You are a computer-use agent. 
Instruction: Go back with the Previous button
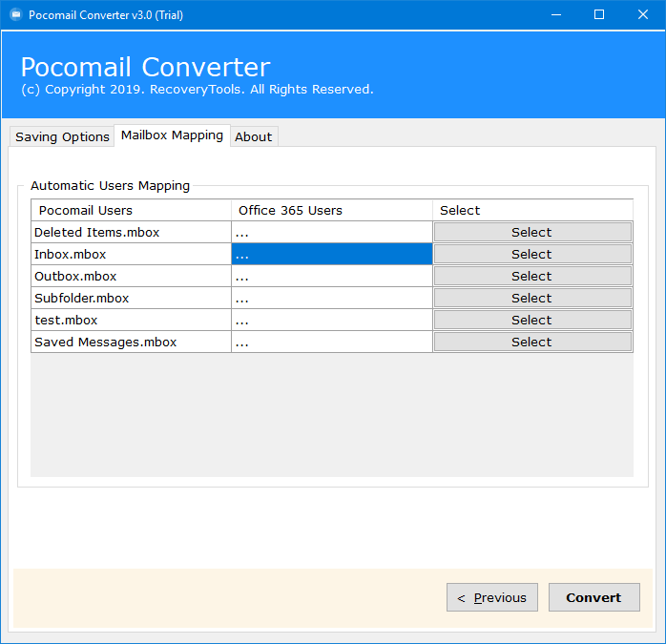pos(492,597)
